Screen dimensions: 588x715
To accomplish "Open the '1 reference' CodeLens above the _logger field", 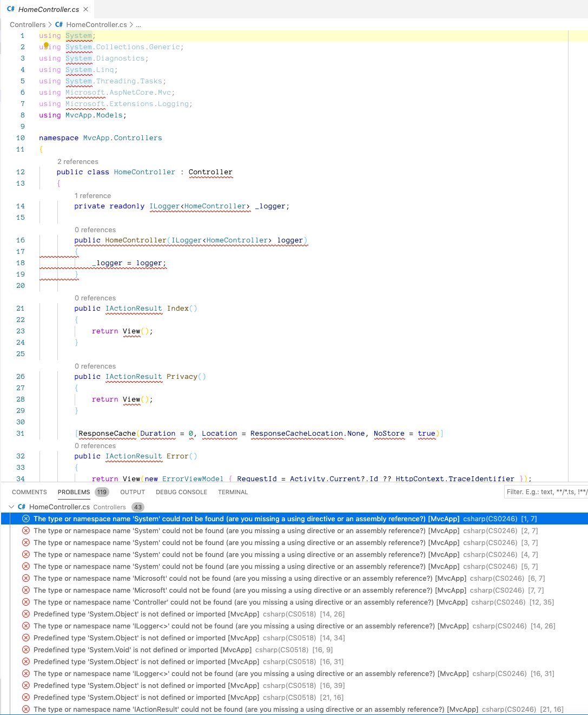I will pyautogui.click(x=93, y=195).
